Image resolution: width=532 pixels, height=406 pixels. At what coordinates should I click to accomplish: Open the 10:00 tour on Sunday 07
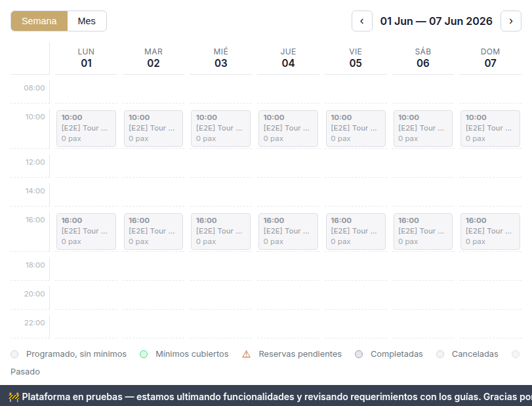[x=490, y=129]
